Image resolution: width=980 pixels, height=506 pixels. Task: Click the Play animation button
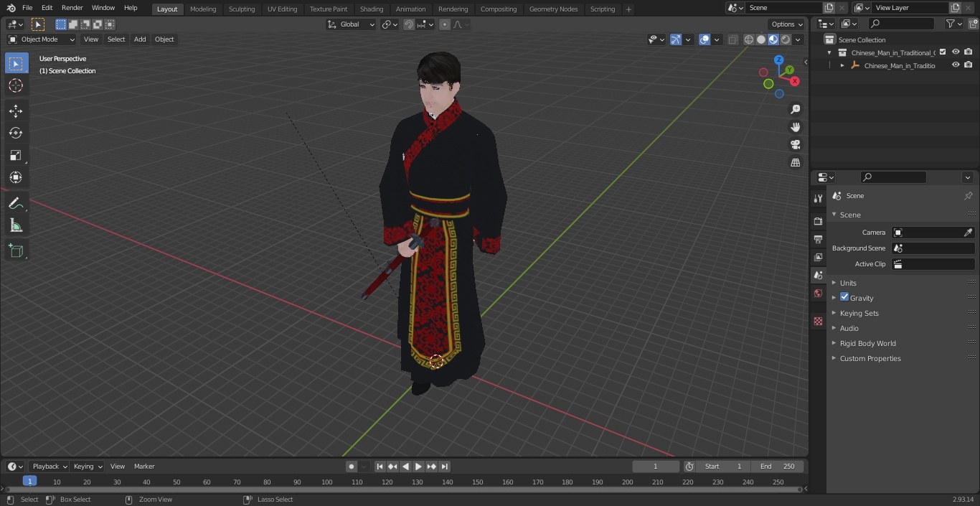418,467
